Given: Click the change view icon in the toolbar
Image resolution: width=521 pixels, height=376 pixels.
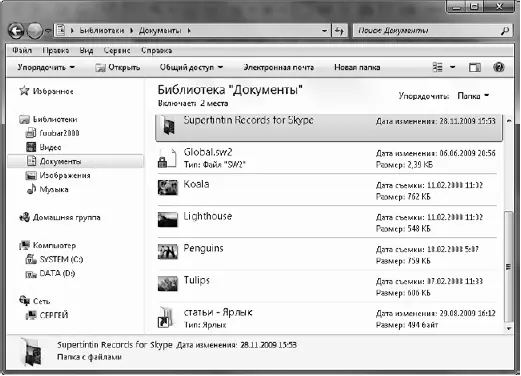Looking at the screenshot, I should click(438, 67).
